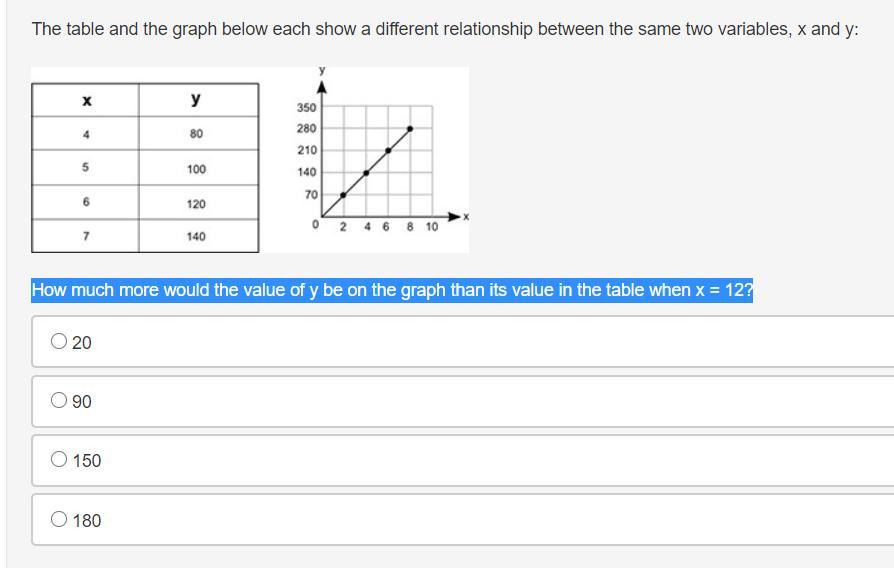Click the table cell with x value 5
Viewport: 894px width, 568px height.
coord(86,169)
